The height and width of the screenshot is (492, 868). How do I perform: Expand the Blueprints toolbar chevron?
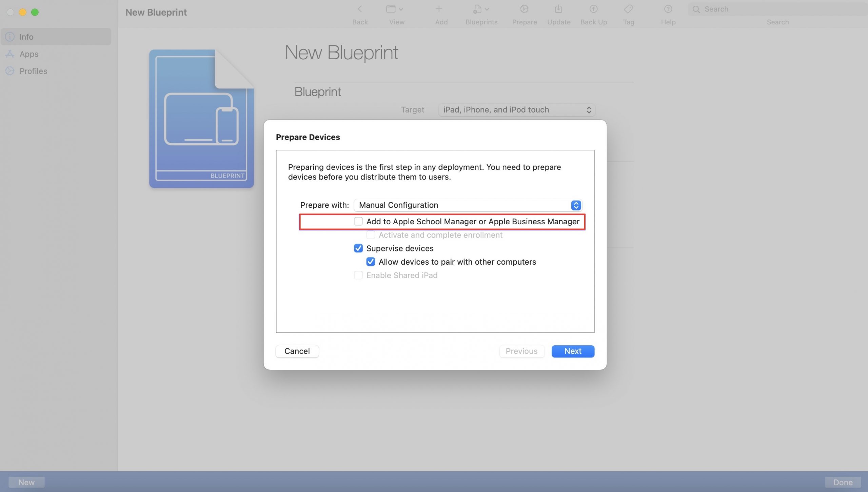[487, 9]
